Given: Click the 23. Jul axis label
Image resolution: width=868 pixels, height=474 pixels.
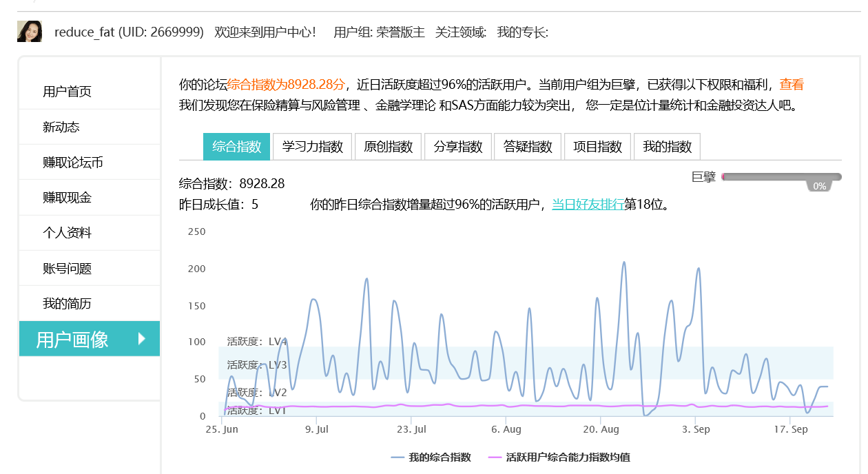Looking at the screenshot, I should [x=411, y=429].
